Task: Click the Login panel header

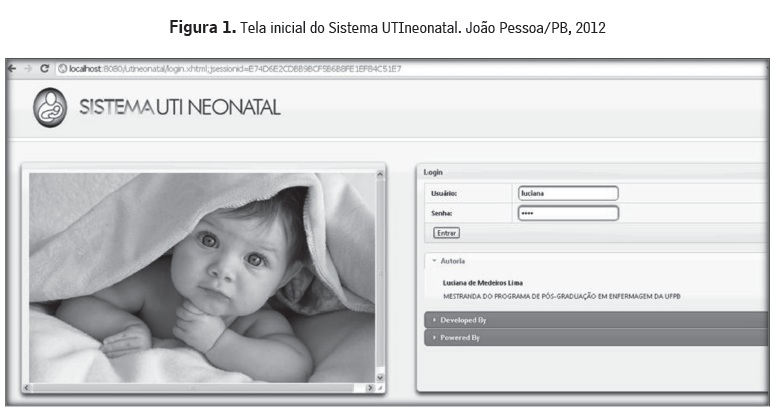Action: click(x=593, y=172)
